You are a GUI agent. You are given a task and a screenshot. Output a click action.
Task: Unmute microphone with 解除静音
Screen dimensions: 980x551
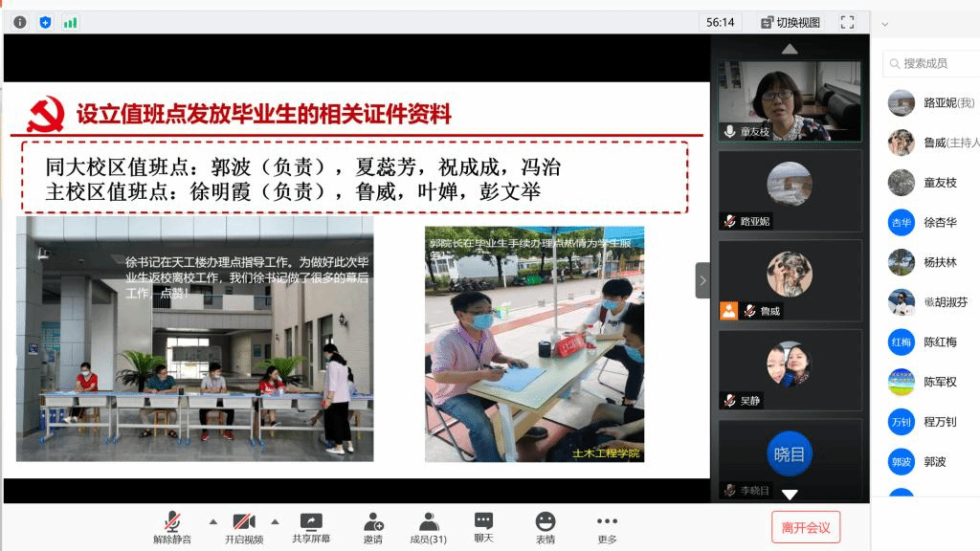point(172,527)
